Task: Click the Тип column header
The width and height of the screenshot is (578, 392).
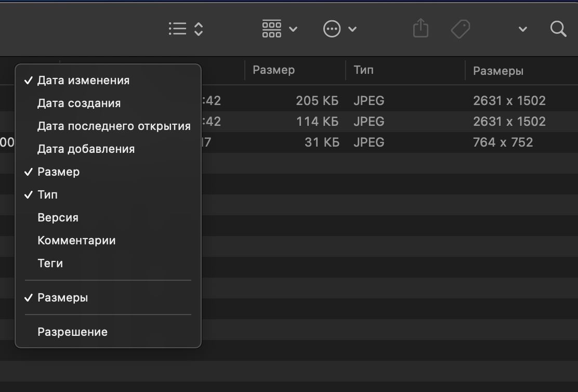Action: click(364, 70)
